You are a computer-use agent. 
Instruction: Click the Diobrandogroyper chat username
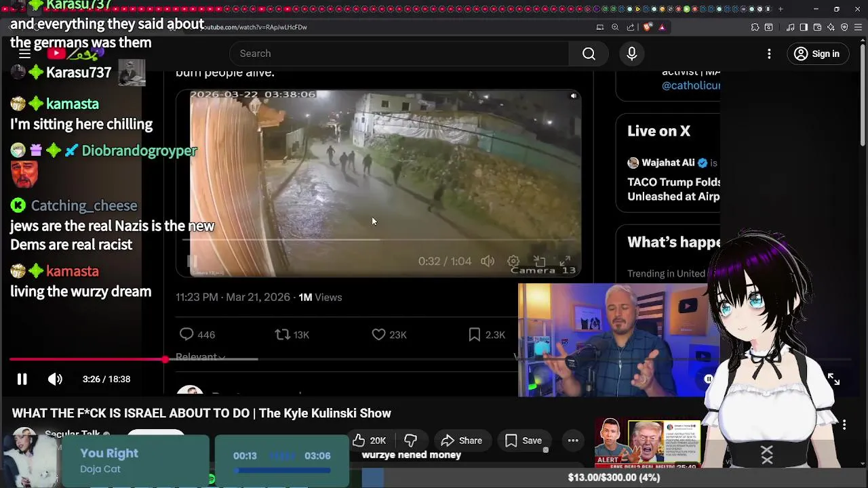click(x=139, y=150)
